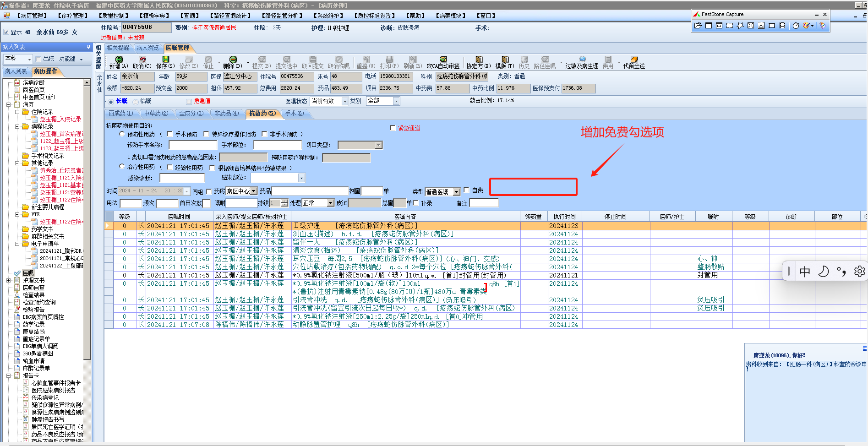Click FastStone fixed region capture icon
Screen dimensions: 868x446
[772, 26]
